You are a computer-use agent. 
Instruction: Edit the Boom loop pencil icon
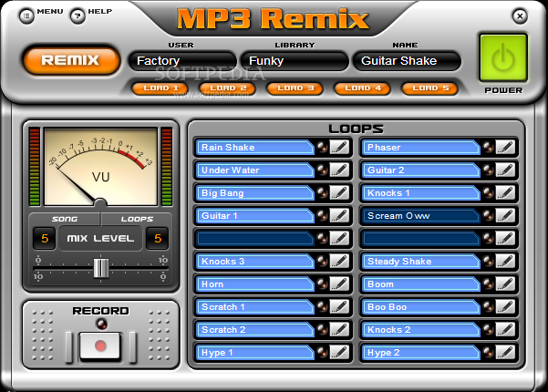click(x=505, y=284)
